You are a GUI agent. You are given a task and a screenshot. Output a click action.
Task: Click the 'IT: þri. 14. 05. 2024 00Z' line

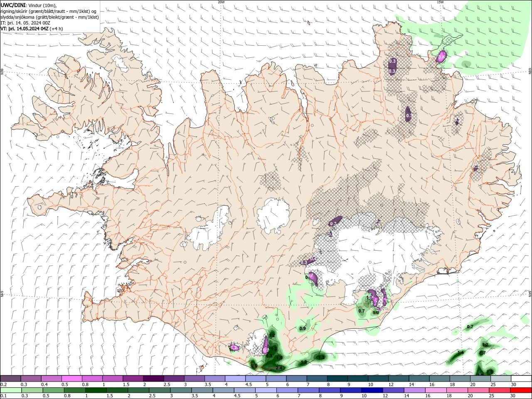pos(26,23)
